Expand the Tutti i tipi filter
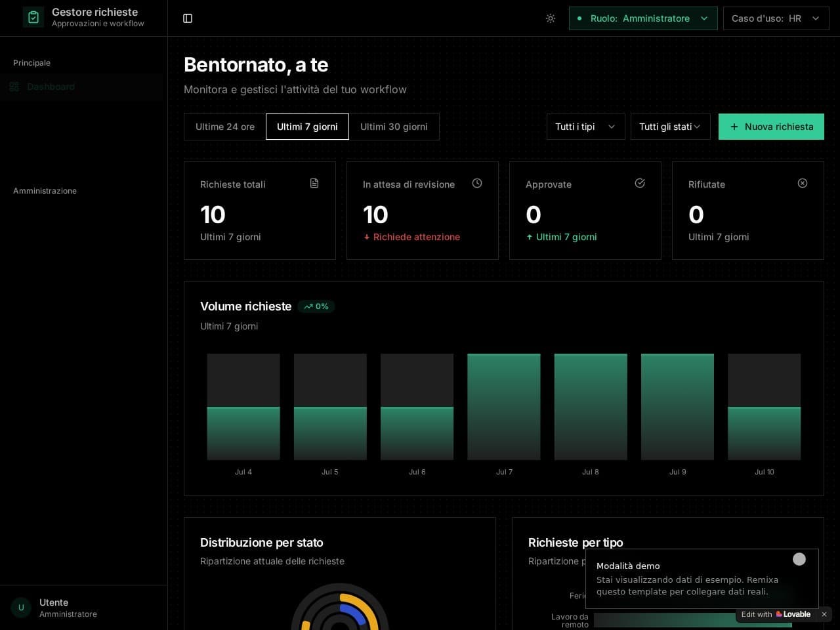Screen dimensions: 840x630 (x=585, y=127)
